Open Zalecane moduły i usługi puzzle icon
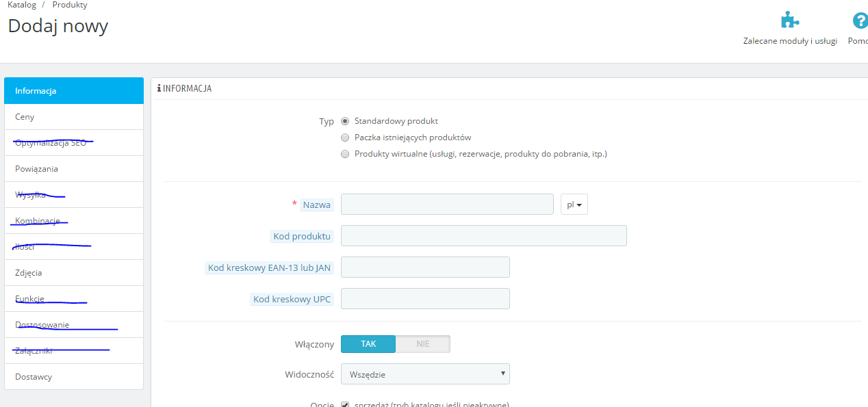Viewport: 868px width, 407px height. coord(790,20)
